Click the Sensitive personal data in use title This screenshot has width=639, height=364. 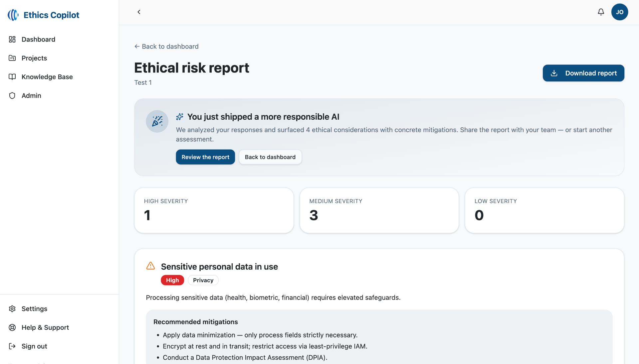click(x=219, y=267)
